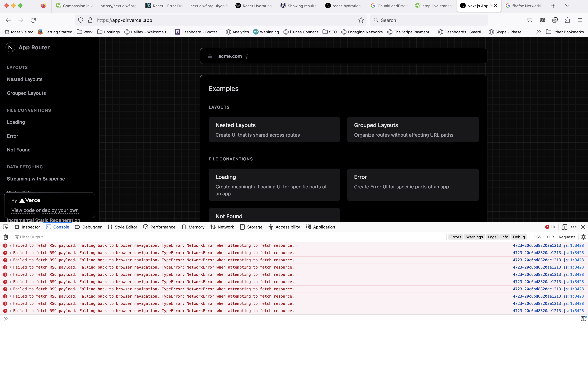This screenshot has width=588, height=391.
Task: Bookmark this page via the star icon
Action: tap(361, 20)
